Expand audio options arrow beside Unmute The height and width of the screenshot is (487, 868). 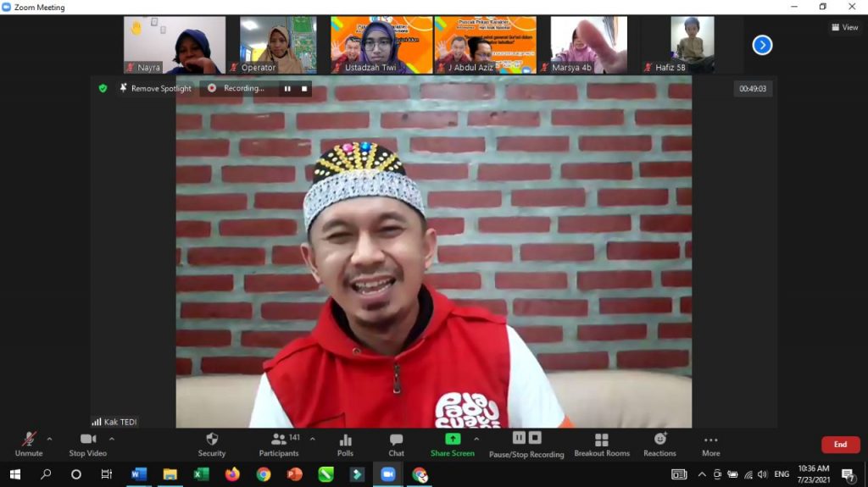[x=49, y=439]
